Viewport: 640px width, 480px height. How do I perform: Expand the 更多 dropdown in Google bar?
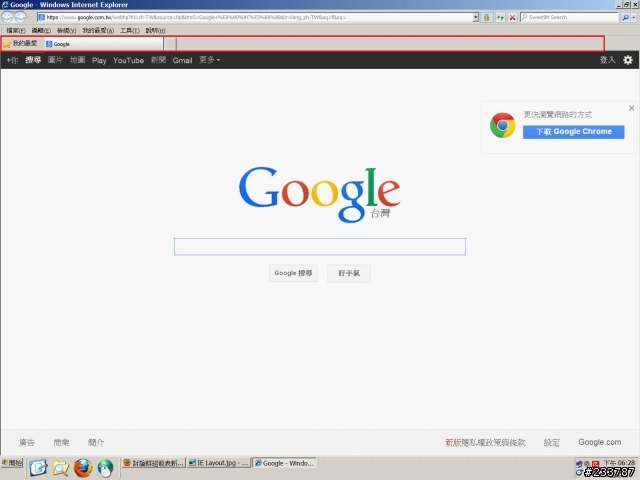[x=210, y=60]
